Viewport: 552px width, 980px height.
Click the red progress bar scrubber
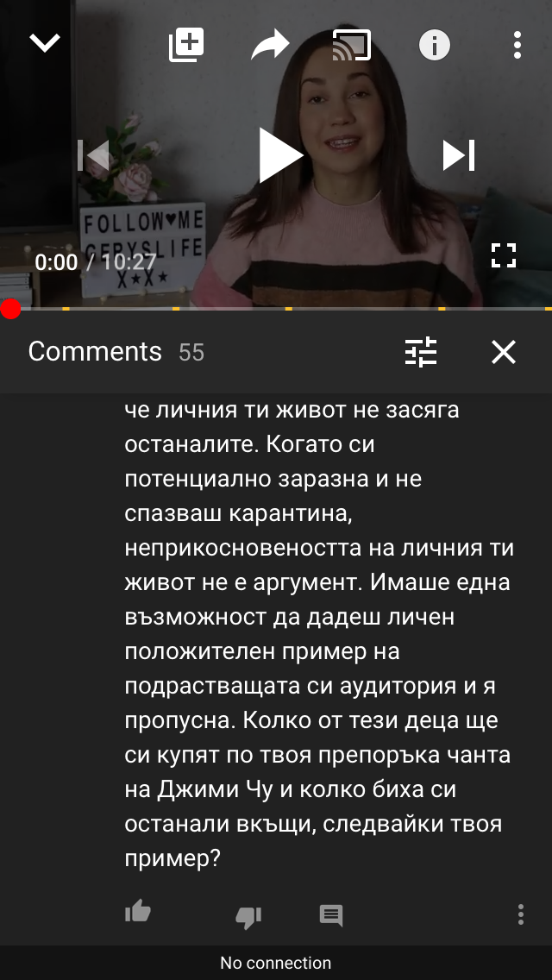[x=10, y=309]
